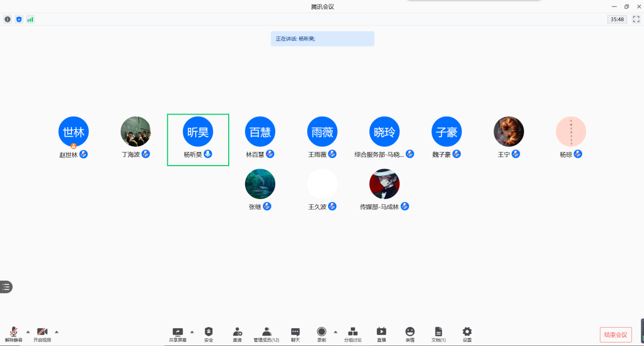Viewport: 644px width, 346px height.
Task: Show meeting info icon at top-left
Action: (x=8, y=19)
